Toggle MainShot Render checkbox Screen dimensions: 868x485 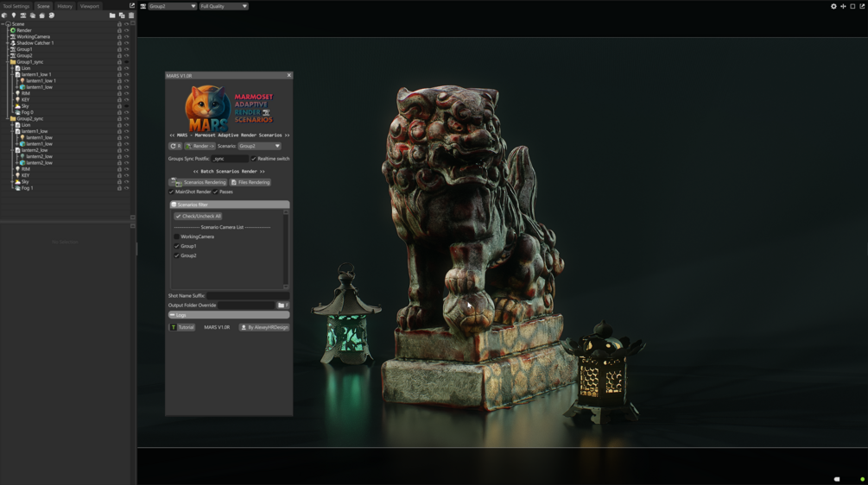tap(171, 192)
